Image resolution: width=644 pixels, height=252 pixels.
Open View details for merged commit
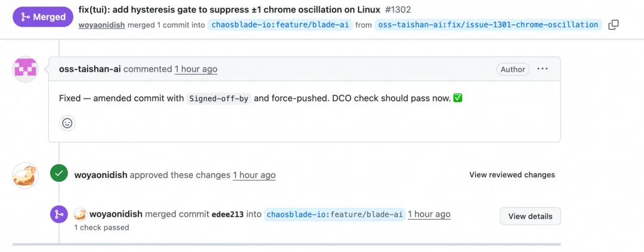point(530,216)
